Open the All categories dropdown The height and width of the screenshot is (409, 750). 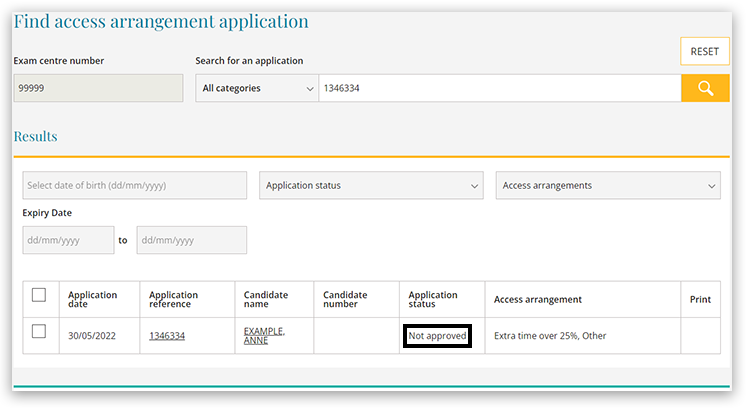(256, 88)
